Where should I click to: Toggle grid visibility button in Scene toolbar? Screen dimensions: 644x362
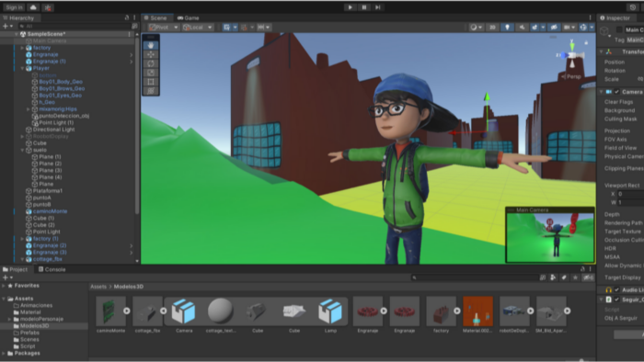226,28
